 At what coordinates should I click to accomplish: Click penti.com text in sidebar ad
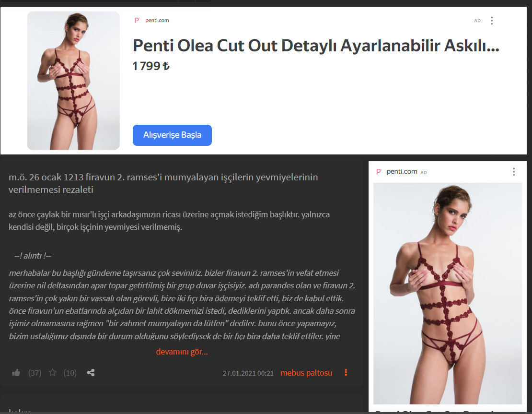(x=402, y=172)
